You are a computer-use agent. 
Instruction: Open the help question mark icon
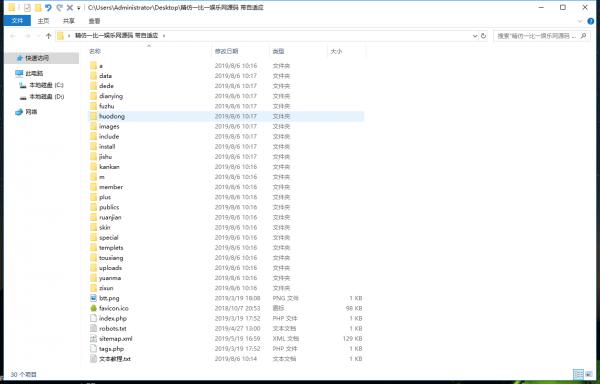[590, 21]
